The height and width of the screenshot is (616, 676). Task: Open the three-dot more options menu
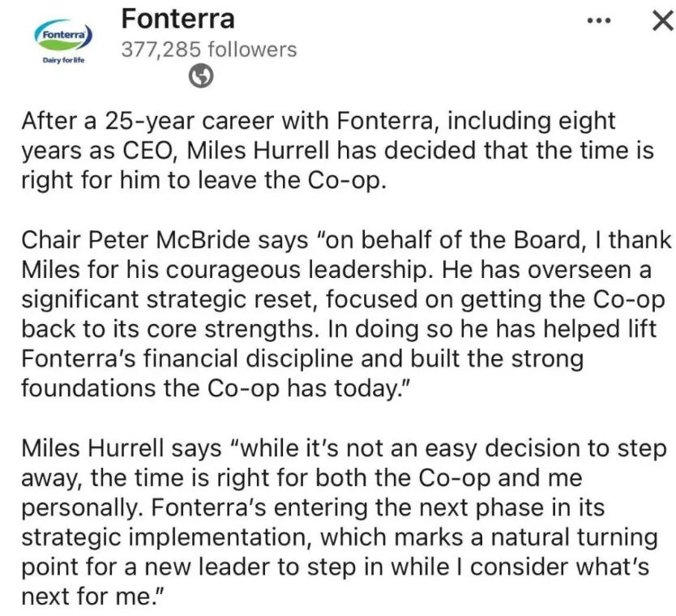598,22
